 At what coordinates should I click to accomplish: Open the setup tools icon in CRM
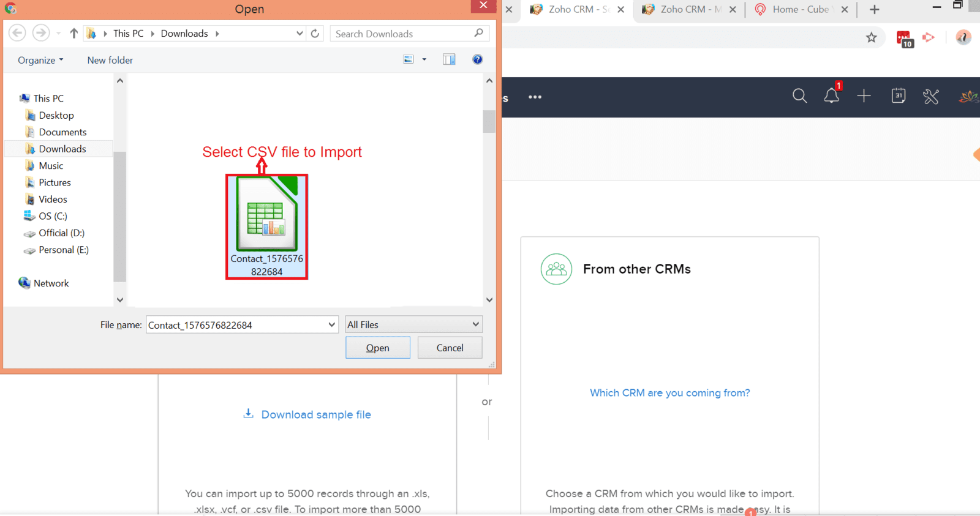(930, 96)
